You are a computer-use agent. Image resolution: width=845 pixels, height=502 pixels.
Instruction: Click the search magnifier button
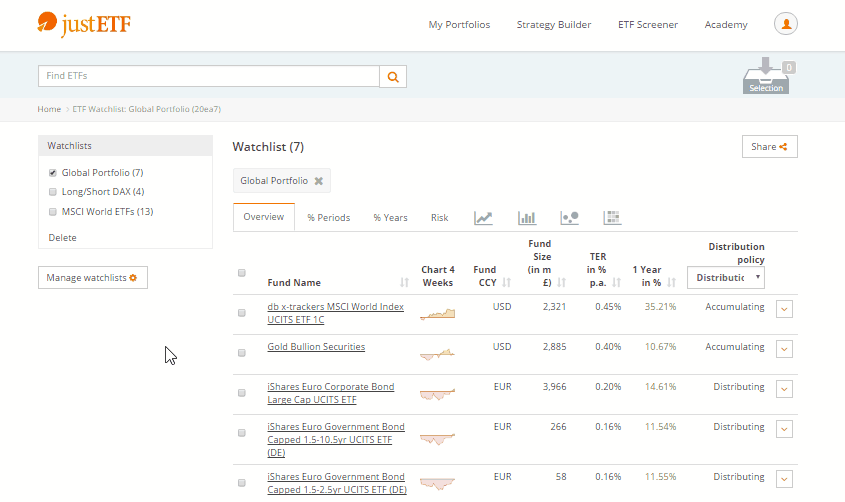[393, 76]
